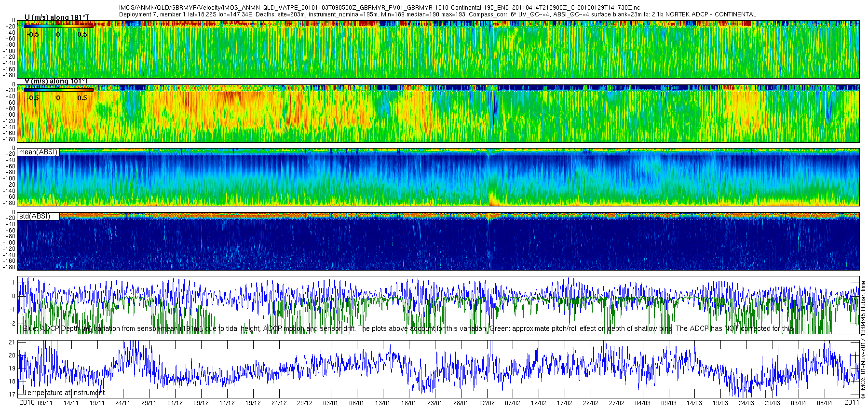Click the 21 tick on the temperature axis
The width and height of the screenshot is (868, 410).
click(x=13, y=342)
